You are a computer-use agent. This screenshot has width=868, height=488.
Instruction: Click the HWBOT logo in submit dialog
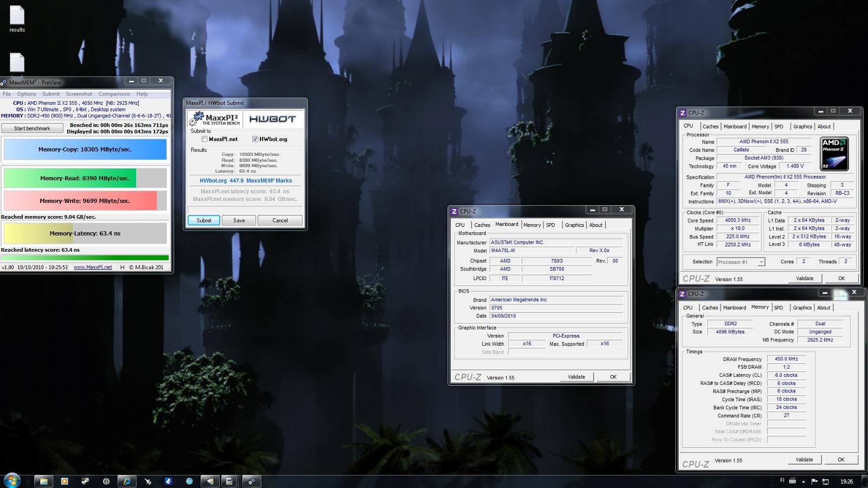272,119
